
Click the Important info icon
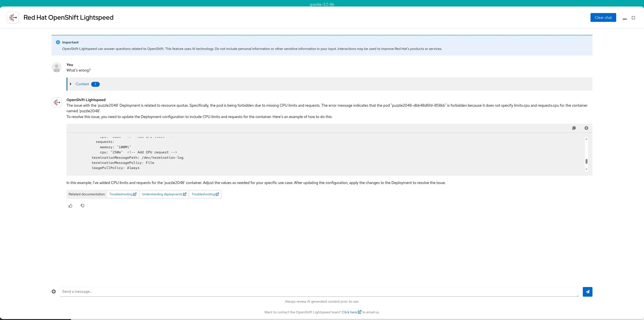[58, 42]
